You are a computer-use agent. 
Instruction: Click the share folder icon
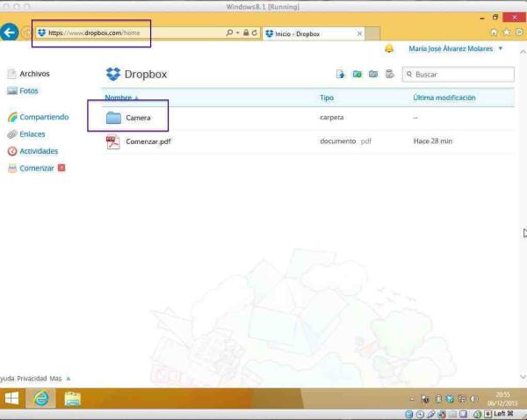(x=373, y=74)
